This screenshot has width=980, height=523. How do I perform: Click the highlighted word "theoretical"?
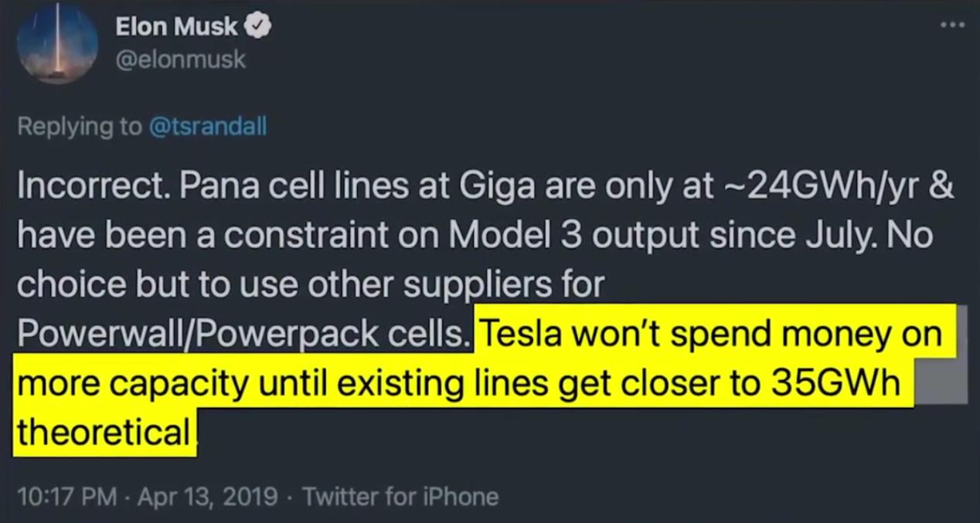(103, 431)
